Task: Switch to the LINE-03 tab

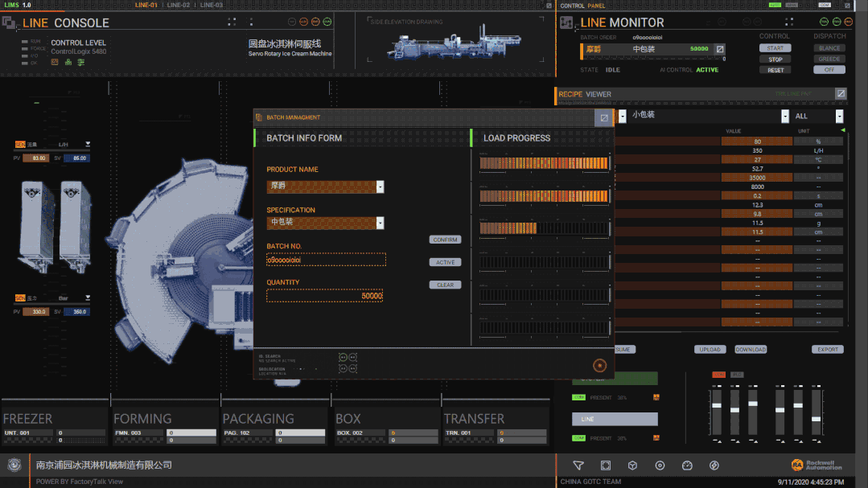Action: [211, 5]
